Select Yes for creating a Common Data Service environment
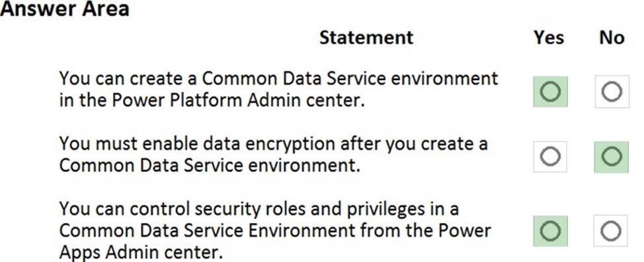644x262 pixels. 550,91
